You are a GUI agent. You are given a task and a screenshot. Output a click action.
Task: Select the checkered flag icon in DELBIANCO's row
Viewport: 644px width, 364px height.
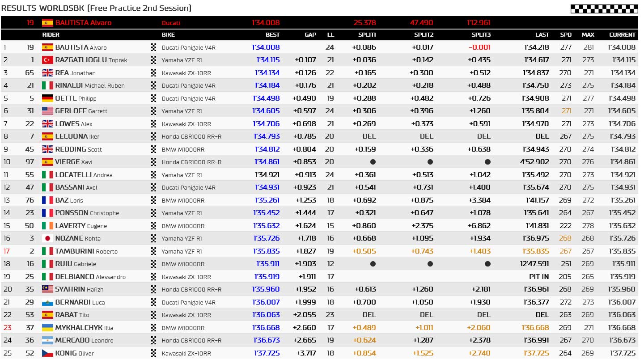pos(154,276)
